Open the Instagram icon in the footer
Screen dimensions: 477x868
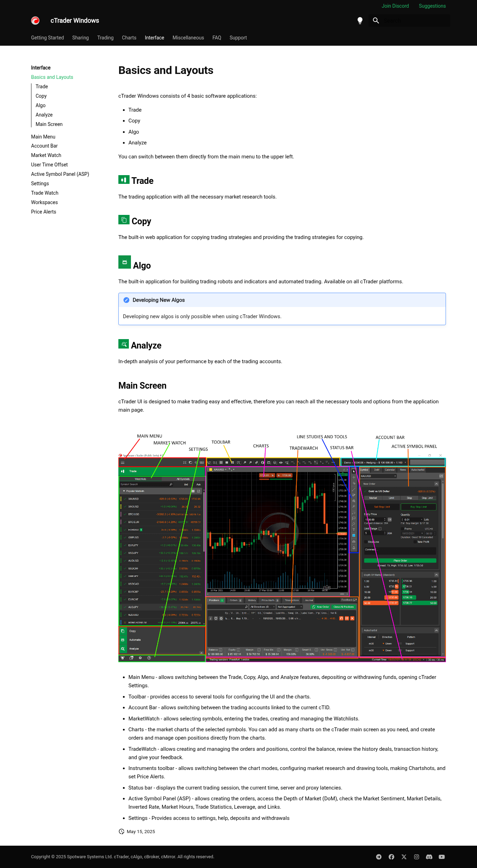pyautogui.click(x=417, y=857)
